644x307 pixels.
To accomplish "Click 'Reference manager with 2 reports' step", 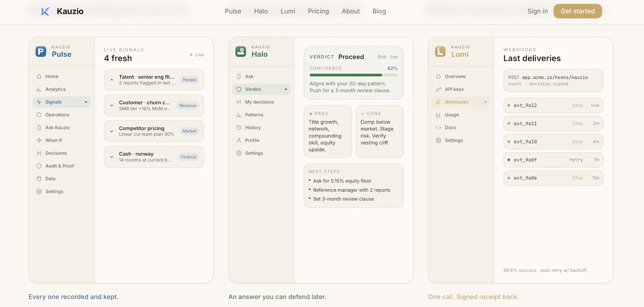I will [352, 190].
